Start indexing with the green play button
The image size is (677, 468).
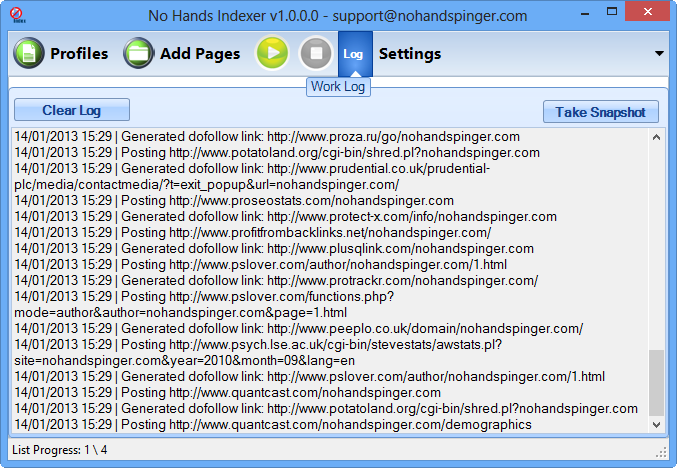(272, 53)
